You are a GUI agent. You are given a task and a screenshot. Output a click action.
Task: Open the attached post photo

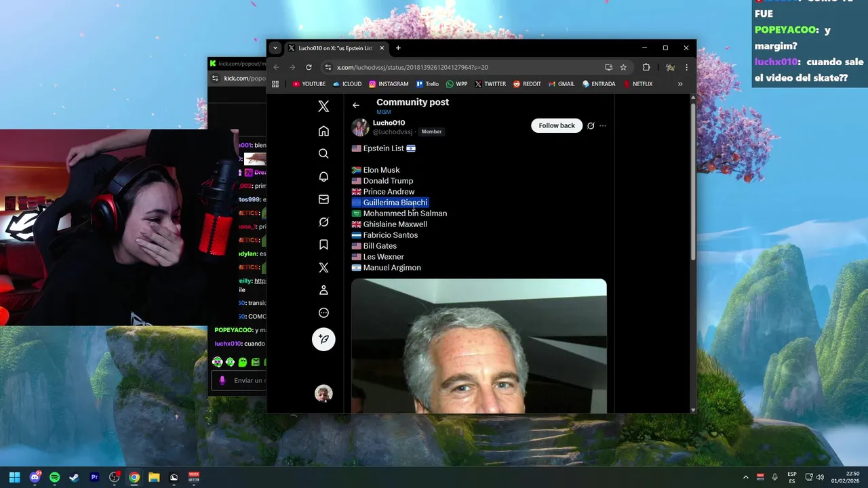(479, 346)
